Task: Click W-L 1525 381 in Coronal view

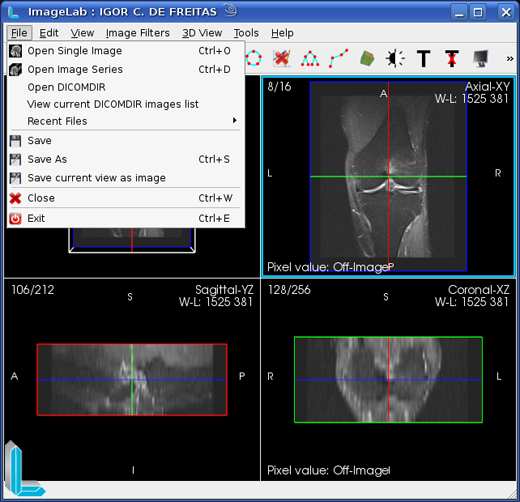Action: tap(472, 302)
